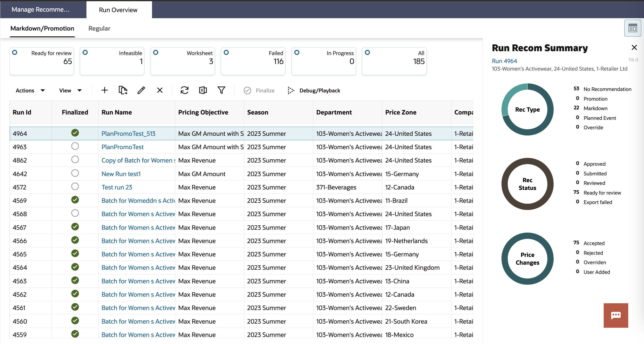Screen dimensions: 644x344
Task: Click the 75 Ready for review legend entry
Action: pyautogui.click(x=597, y=193)
